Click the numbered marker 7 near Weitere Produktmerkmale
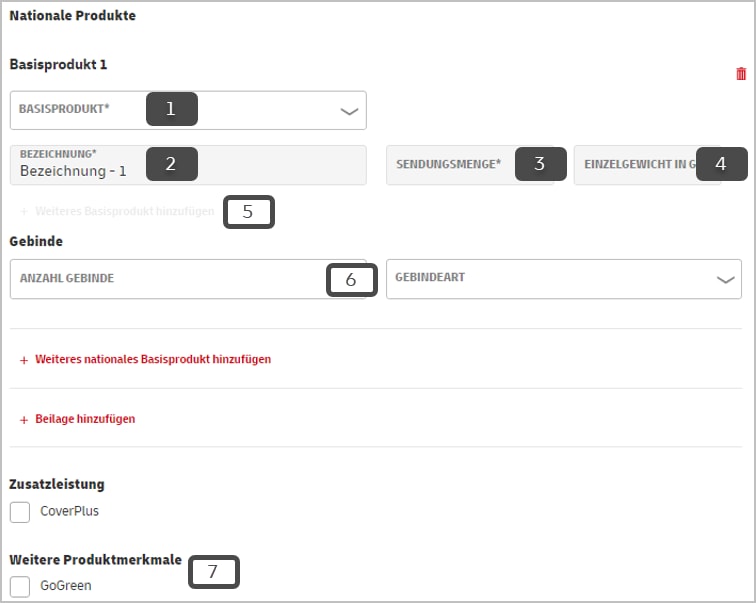The image size is (756, 603). pyautogui.click(x=213, y=572)
